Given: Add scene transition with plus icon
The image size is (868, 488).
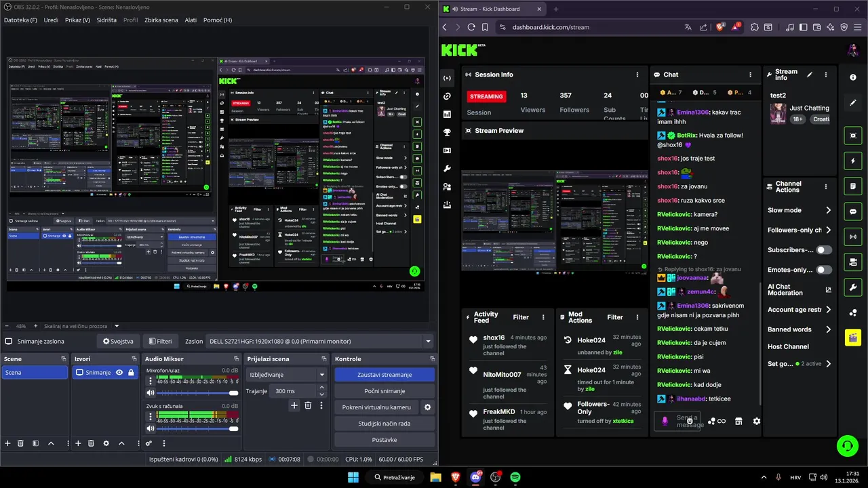Looking at the screenshot, I should coord(294,405).
